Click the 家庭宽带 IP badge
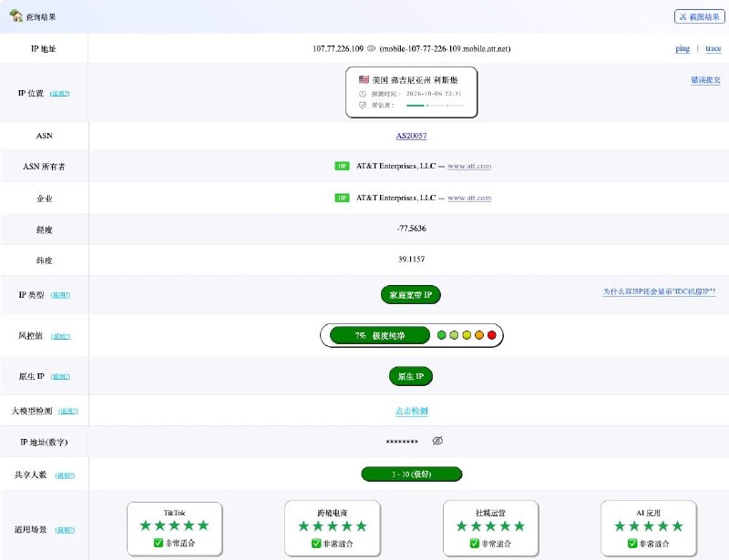The height and width of the screenshot is (560, 729). tap(411, 295)
